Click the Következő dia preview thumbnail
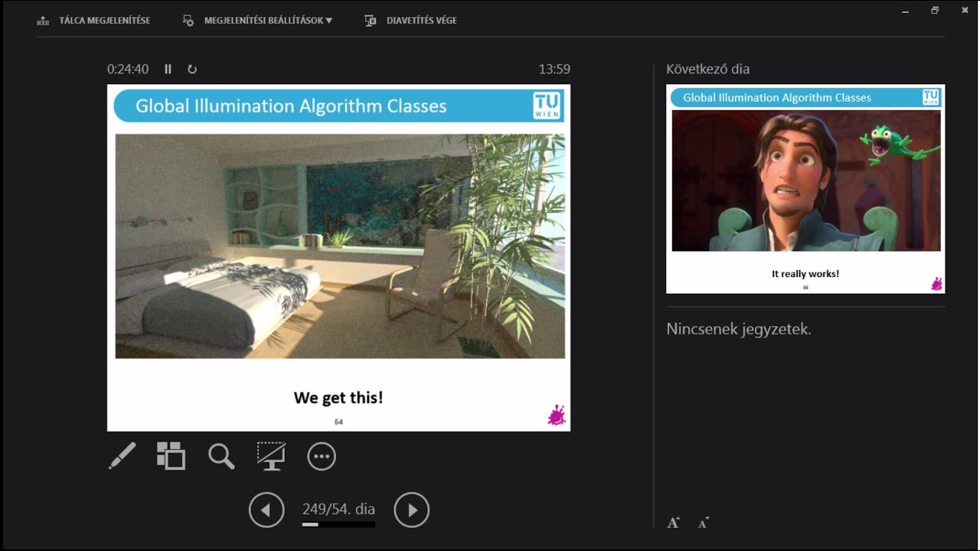 [805, 188]
